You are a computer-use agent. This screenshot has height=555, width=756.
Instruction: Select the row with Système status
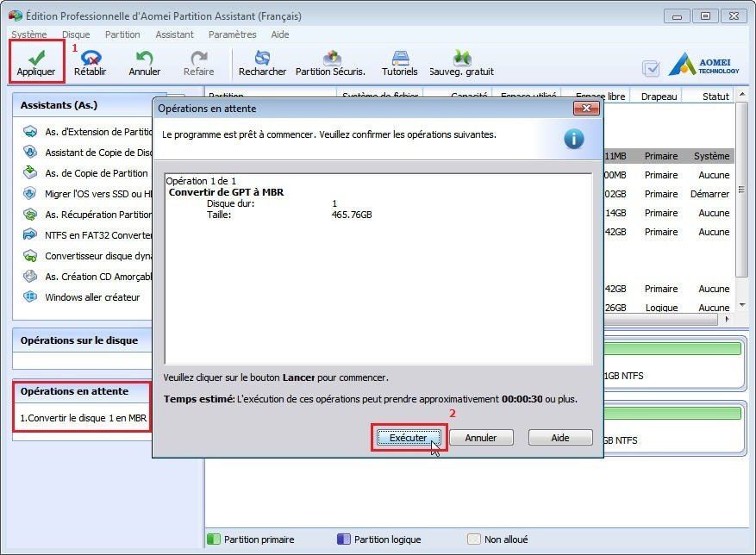pos(668,156)
